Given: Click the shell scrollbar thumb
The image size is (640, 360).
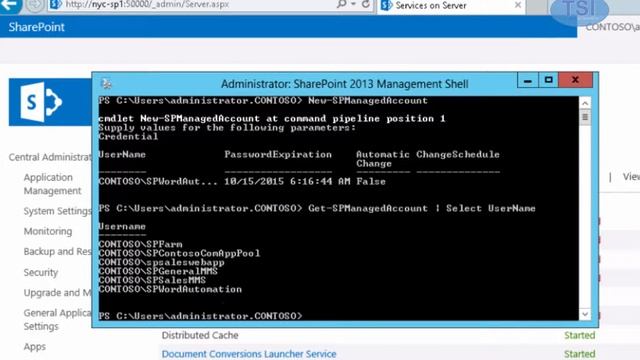Looking at the screenshot, I should coord(584,118).
